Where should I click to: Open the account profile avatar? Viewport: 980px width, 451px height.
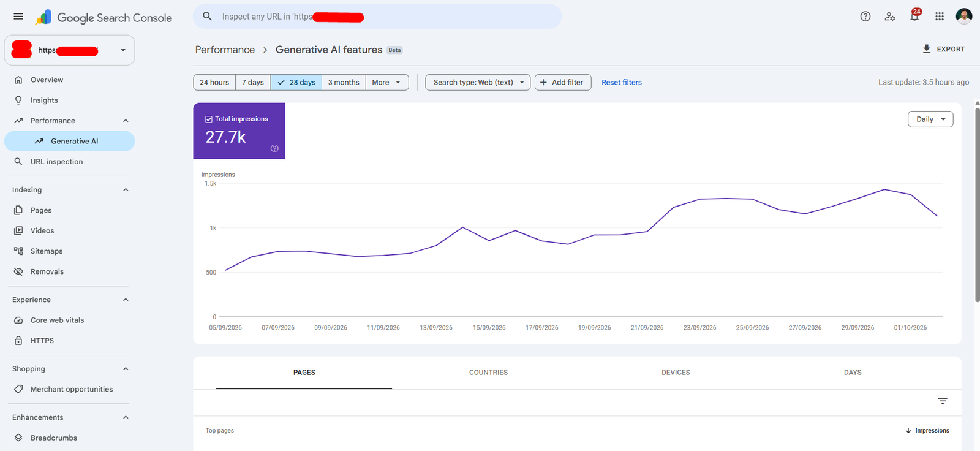(964, 17)
